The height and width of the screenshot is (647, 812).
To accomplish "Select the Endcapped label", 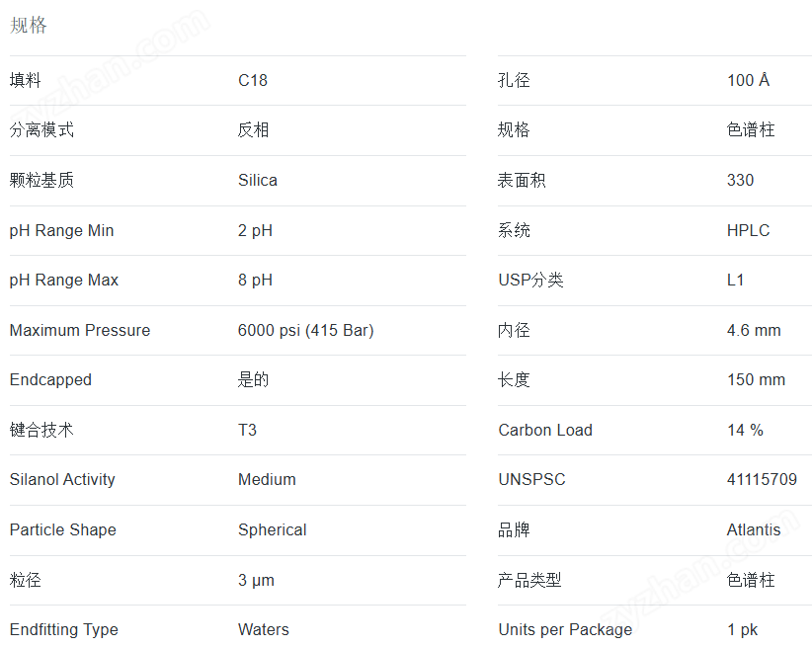I will point(50,379).
